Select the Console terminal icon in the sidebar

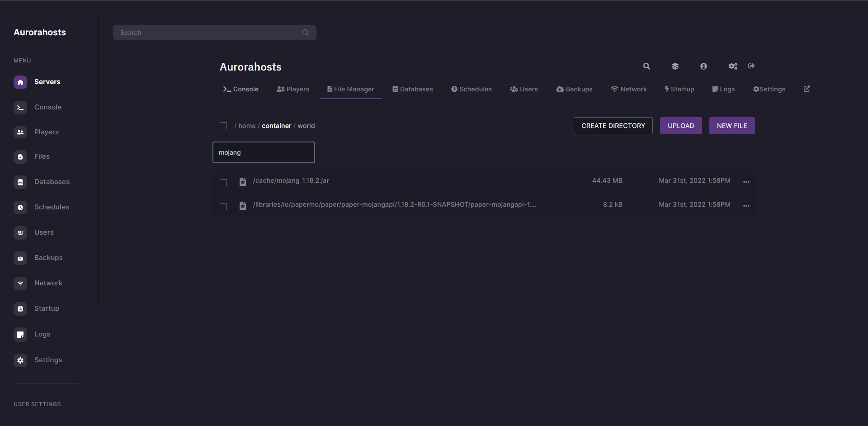click(x=20, y=107)
